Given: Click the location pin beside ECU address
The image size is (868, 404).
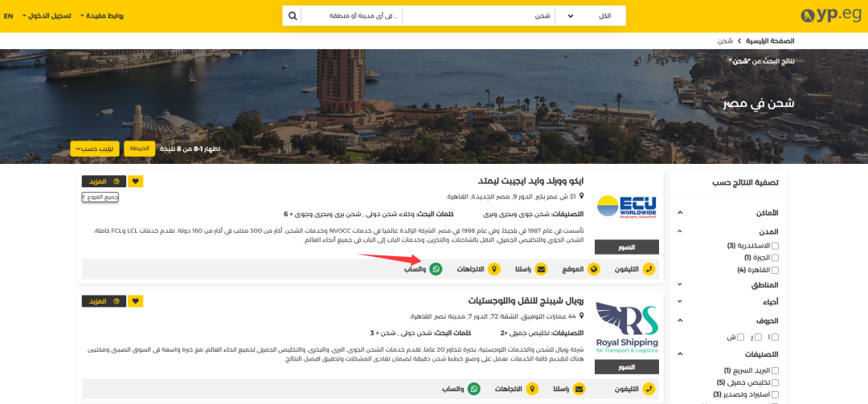Looking at the screenshot, I should (x=581, y=197).
